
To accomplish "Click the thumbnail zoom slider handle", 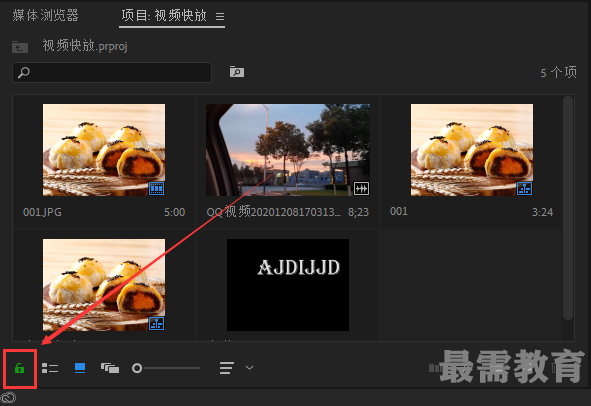I will [x=137, y=368].
